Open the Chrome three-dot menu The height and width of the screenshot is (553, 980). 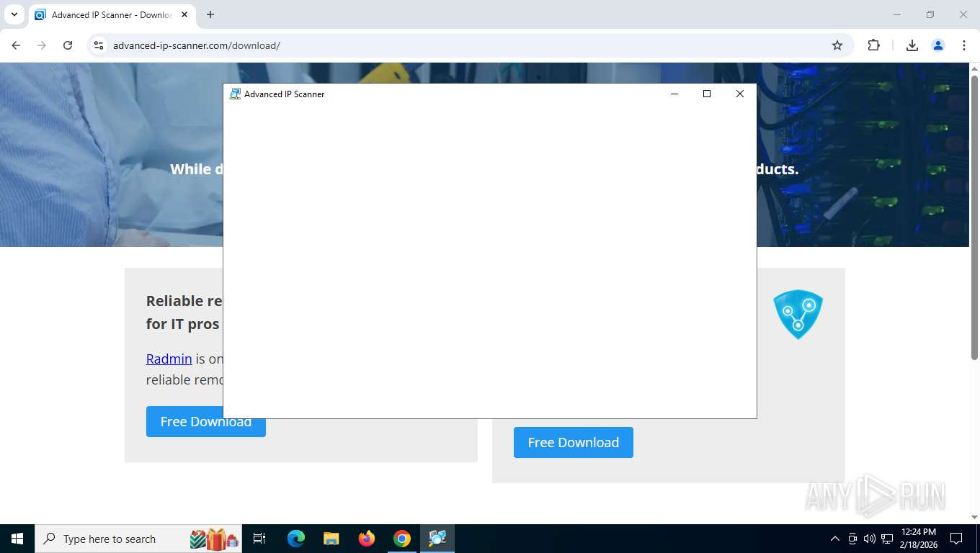click(964, 45)
